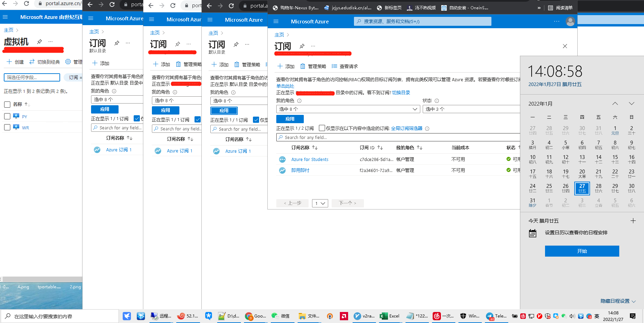Click Windows taskbar search box
This screenshot has height=323, width=644.
click(x=59, y=316)
